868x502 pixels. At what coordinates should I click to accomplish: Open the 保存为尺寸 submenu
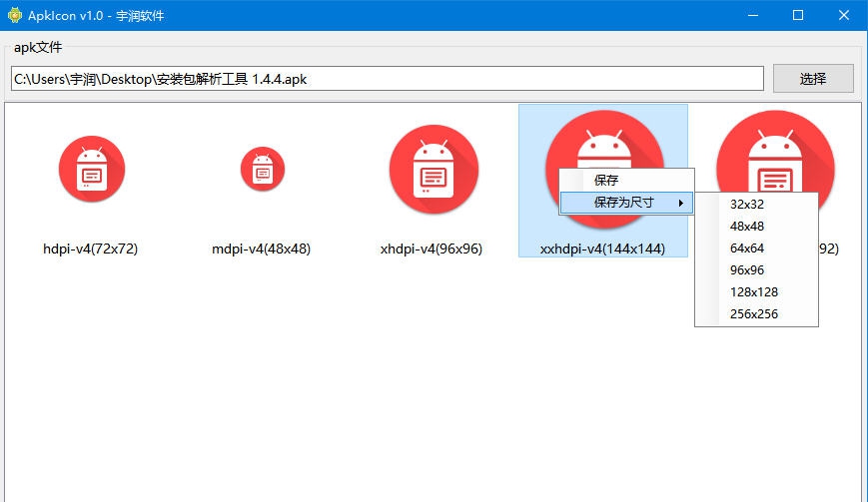[626, 203]
